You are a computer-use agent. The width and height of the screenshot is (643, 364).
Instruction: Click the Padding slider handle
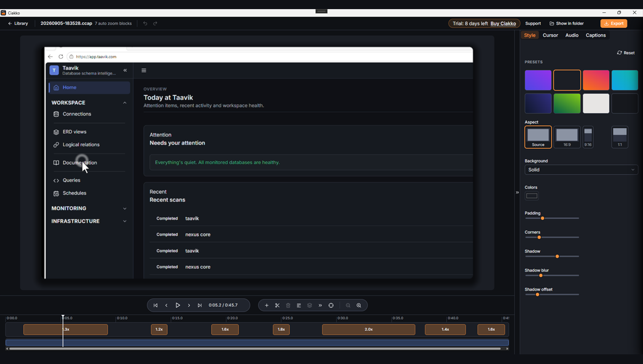click(542, 218)
